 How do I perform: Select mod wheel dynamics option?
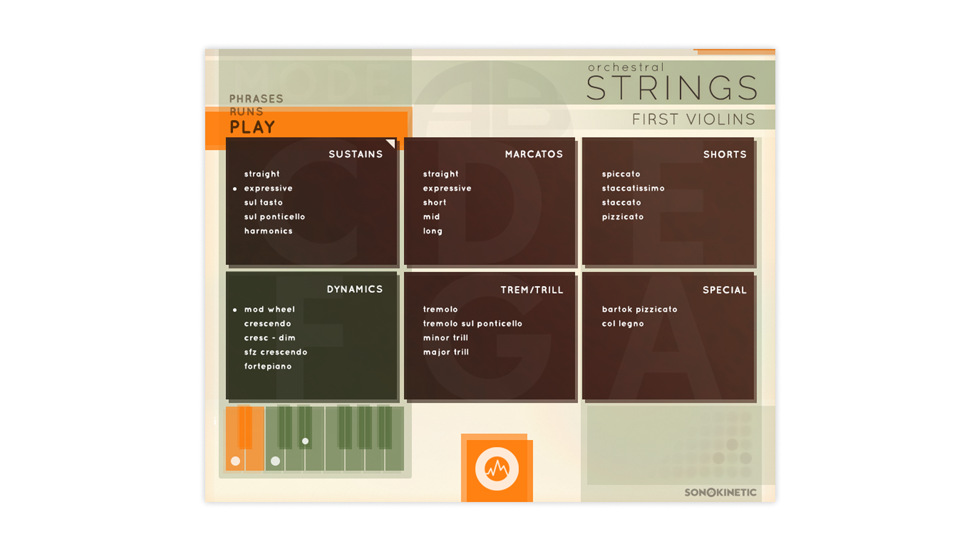(269, 309)
